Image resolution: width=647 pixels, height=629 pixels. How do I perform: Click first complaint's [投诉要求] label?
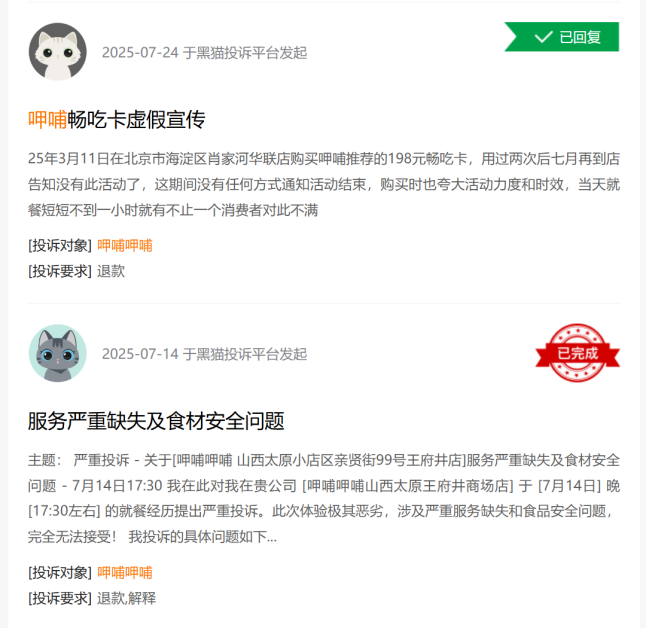point(60,271)
